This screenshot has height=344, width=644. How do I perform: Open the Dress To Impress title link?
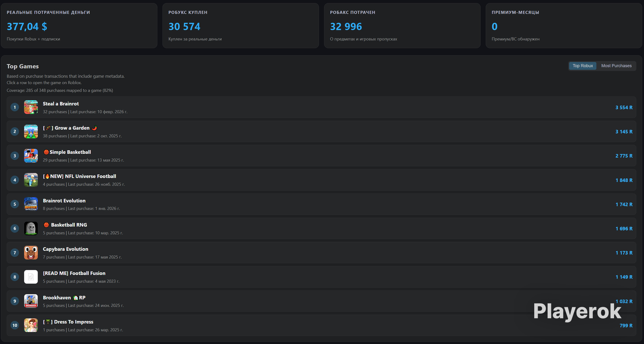[x=68, y=322]
